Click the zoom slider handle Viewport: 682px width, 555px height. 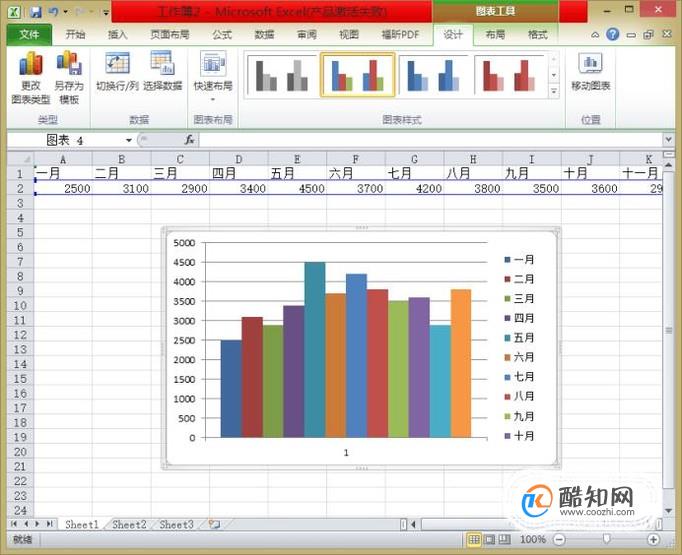click(606, 540)
